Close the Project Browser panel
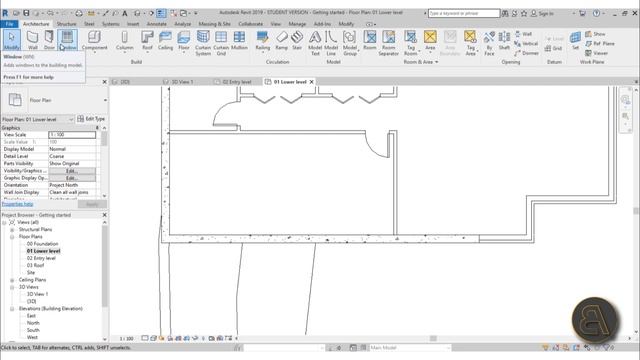The width and height of the screenshot is (640, 360). coord(104,215)
